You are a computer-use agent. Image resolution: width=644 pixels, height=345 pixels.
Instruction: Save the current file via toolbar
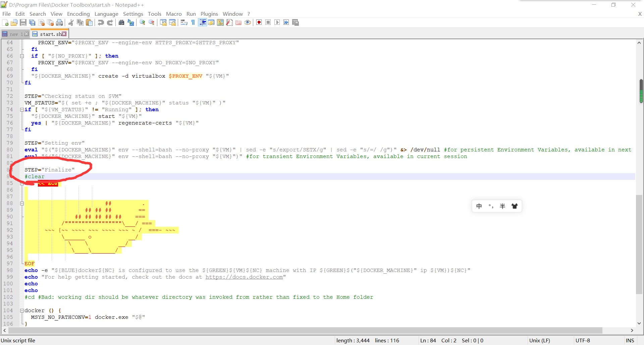pos(23,22)
